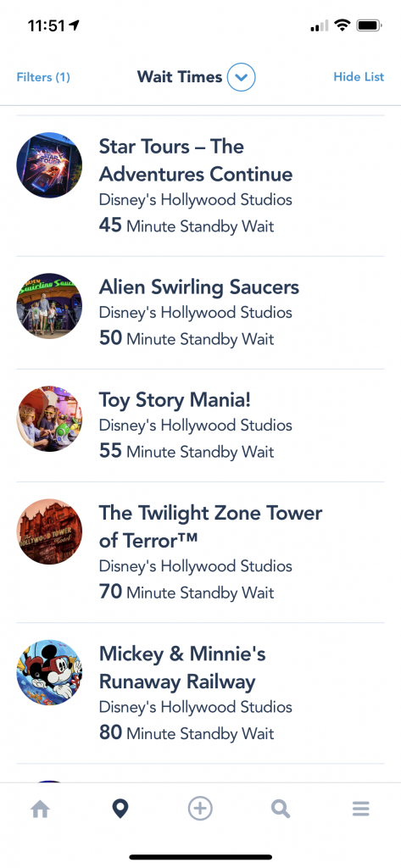The image size is (401, 868).
Task: Tap the plus circle add button
Action: pyautogui.click(x=200, y=809)
